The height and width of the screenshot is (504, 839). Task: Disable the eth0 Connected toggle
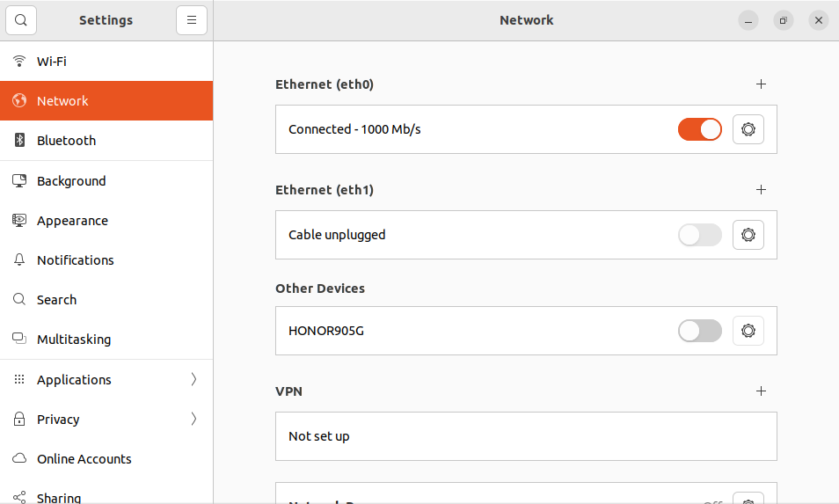(700, 129)
